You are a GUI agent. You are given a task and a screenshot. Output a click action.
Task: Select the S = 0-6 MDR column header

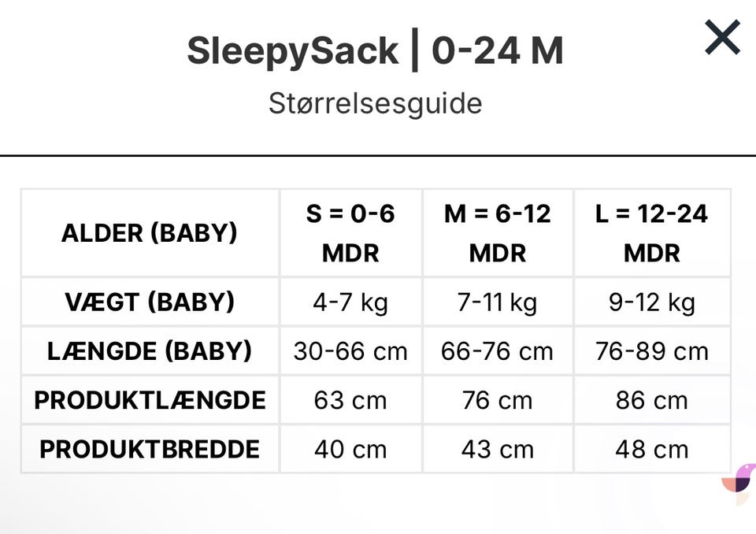click(x=350, y=233)
